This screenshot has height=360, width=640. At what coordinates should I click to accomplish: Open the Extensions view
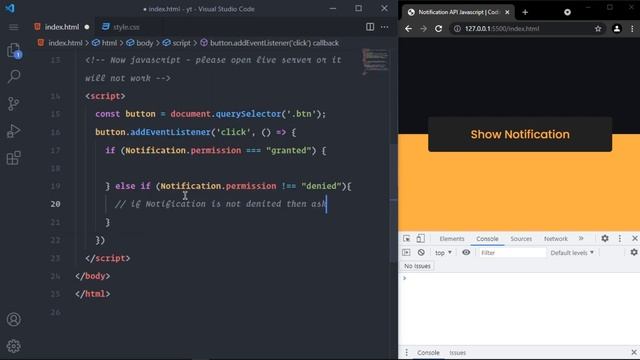coord(13,158)
